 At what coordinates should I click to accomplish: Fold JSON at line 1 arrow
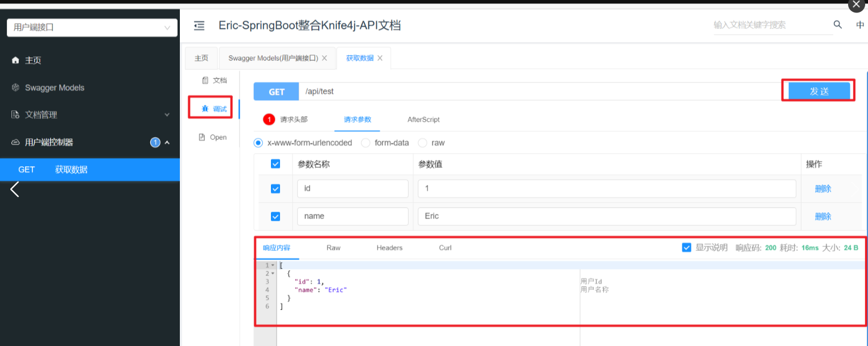click(x=273, y=265)
